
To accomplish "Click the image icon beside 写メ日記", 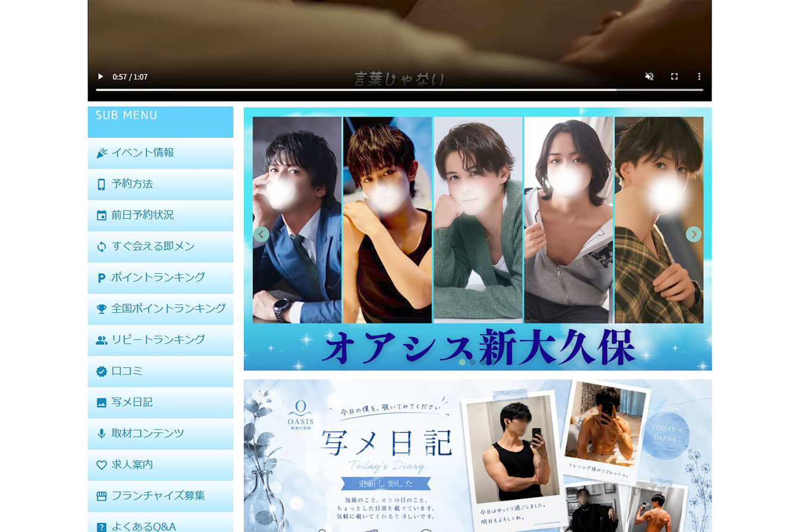I will (x=102, y=402).
